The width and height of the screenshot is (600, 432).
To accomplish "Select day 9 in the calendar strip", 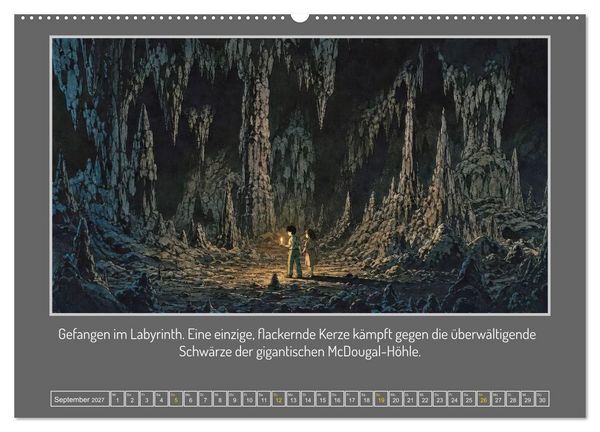I will click(x=234, y=399).
